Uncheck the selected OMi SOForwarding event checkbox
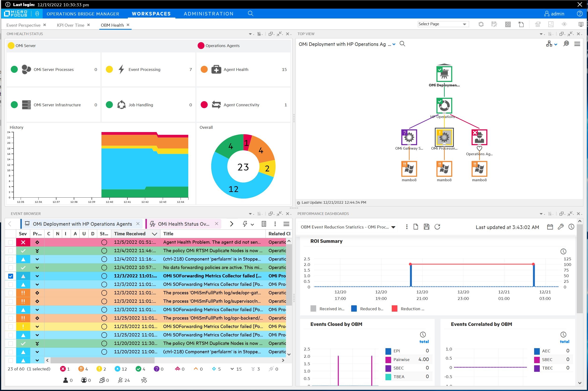This screenshot has width=588, height=391. (10, 276)
